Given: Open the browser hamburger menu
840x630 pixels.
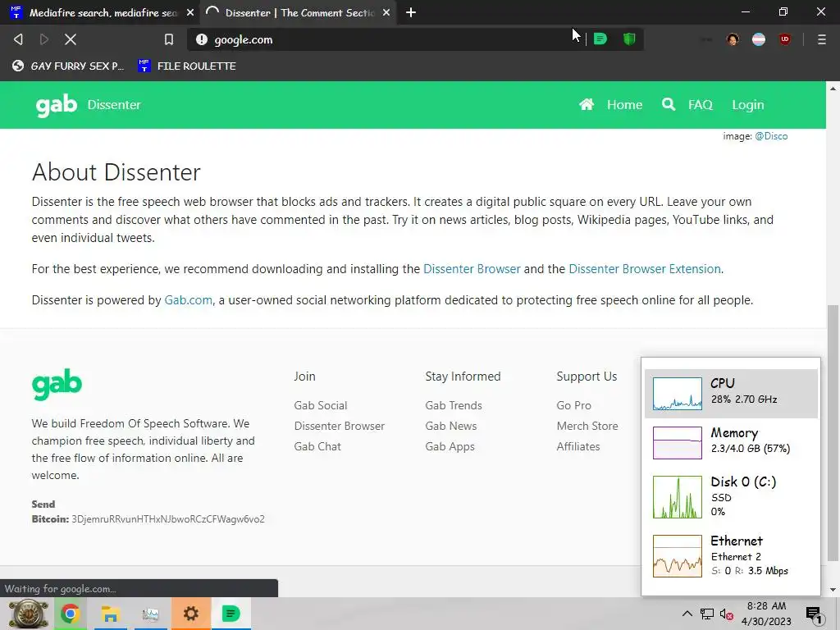Looking at the screenshot, I should pos(822,39).
